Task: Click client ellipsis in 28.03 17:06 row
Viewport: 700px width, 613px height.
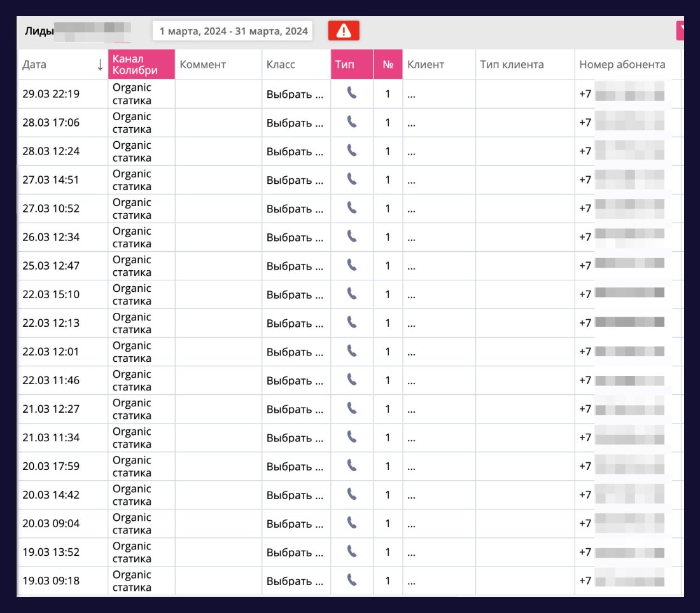Action: coord(411,125)
